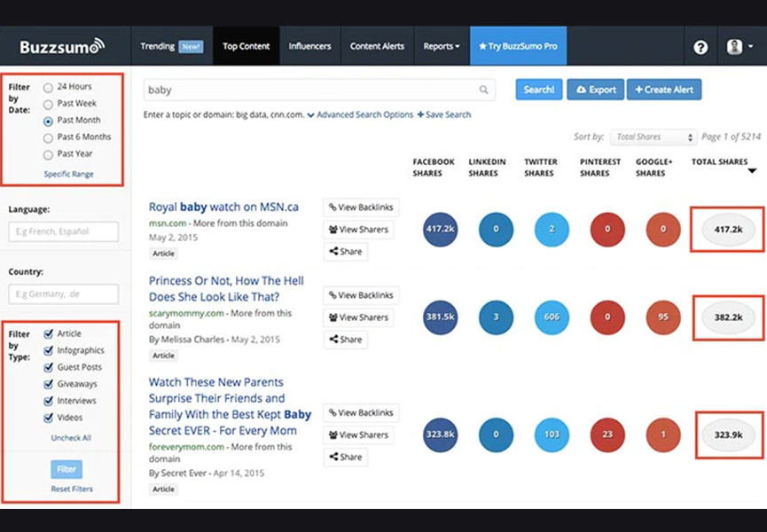Uncheck the Infographics checkbox

[x=49, y=351]
